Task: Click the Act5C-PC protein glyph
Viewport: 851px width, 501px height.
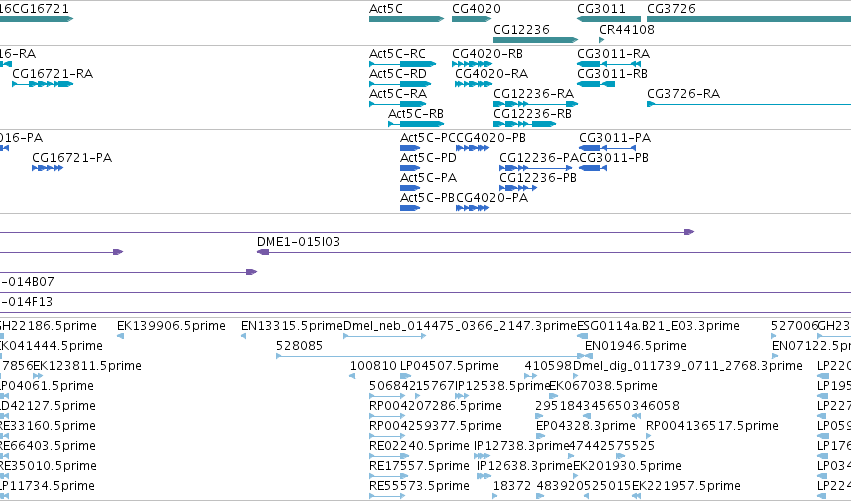Action: pos(410,148)
